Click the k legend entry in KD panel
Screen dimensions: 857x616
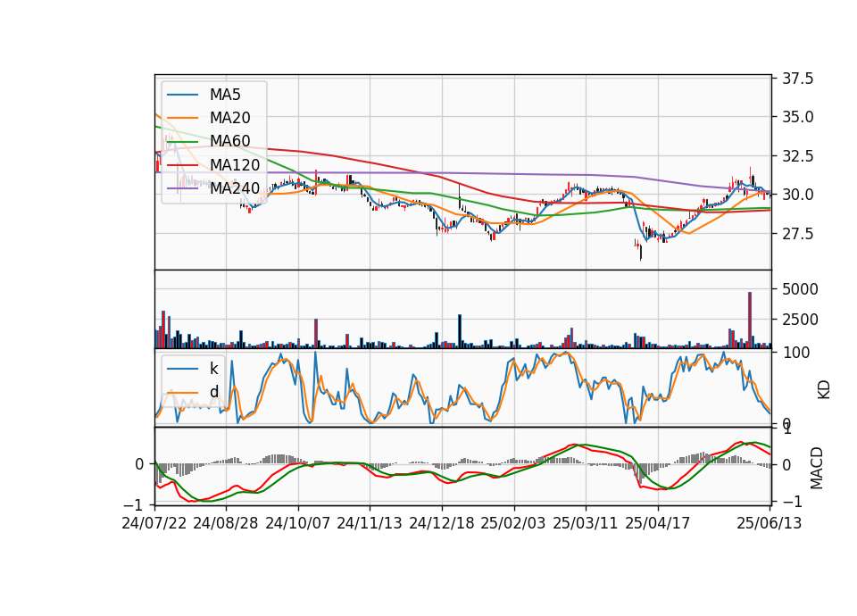click(x=213, y=369)
